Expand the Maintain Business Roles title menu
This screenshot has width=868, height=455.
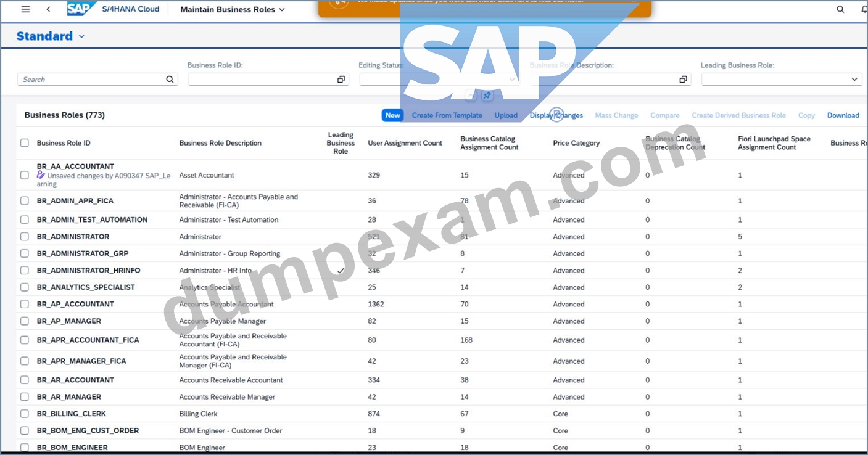[282, 10]
